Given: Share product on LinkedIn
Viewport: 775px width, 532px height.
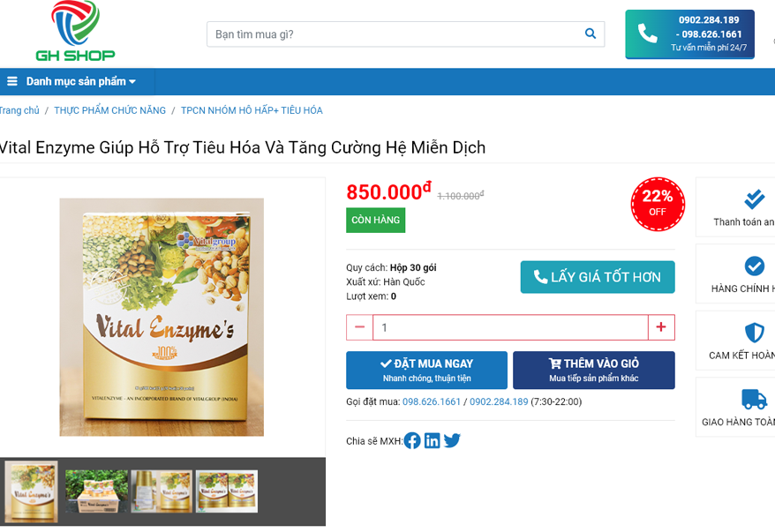Looking at the screenshot, I should tap(432, 440).
